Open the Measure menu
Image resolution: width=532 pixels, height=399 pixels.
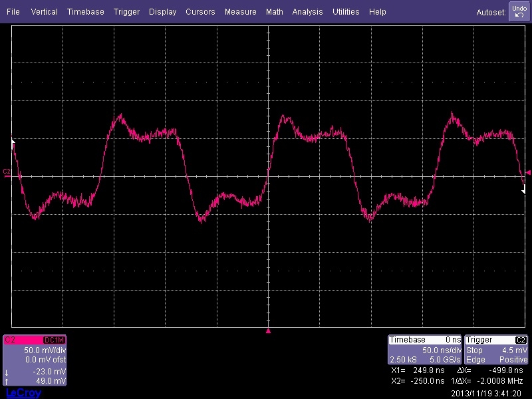click(240, 12)
